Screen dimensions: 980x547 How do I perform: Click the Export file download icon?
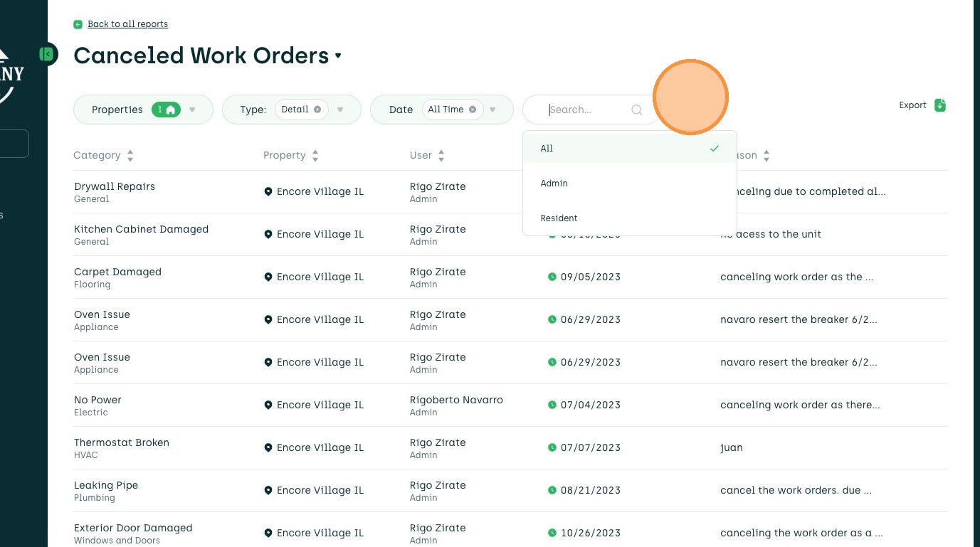[x=940, y=105]
